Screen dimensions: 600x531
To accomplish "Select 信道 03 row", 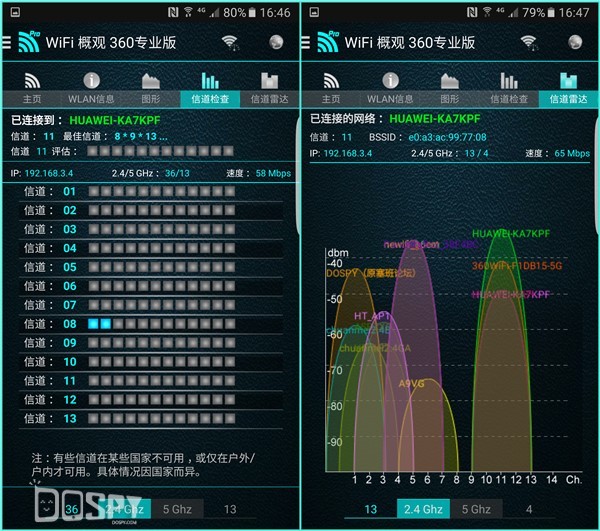I will click(151, 229).
